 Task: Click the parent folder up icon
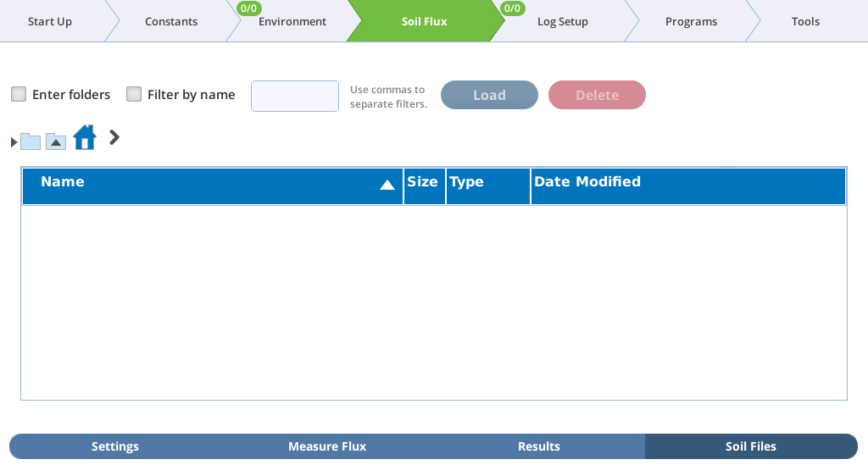click(x=56, y=141)
